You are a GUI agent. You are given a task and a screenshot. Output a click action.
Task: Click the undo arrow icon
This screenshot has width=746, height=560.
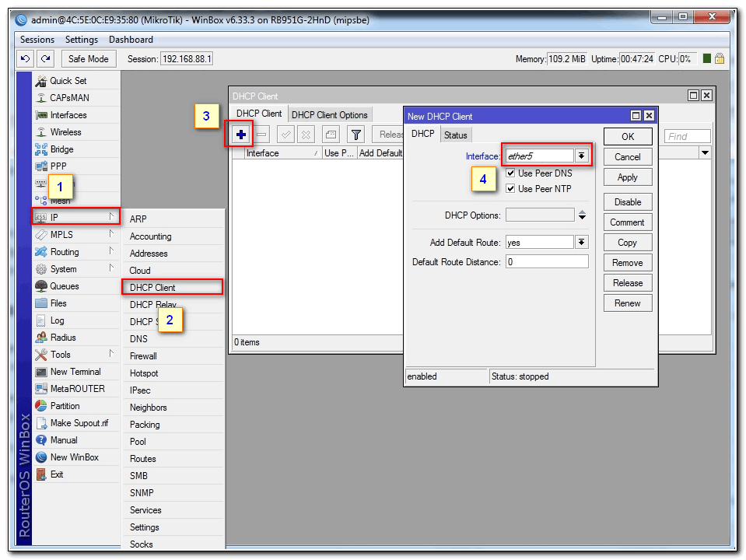pyautogui.click(x=26, y=59)
